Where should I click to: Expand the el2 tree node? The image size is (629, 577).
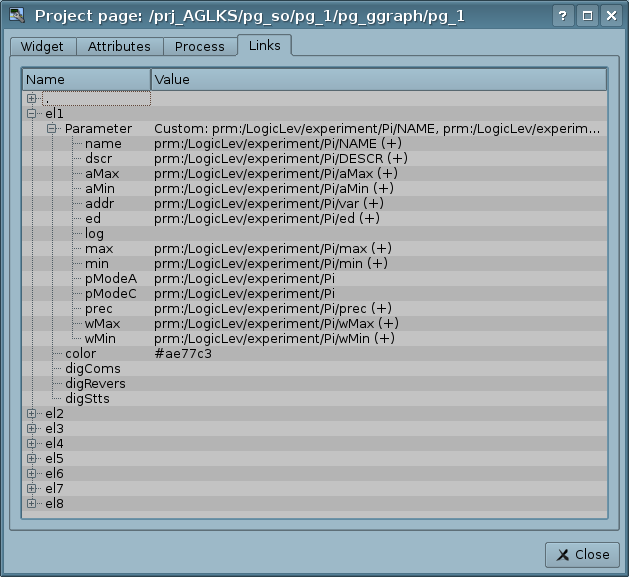point(32,414)
